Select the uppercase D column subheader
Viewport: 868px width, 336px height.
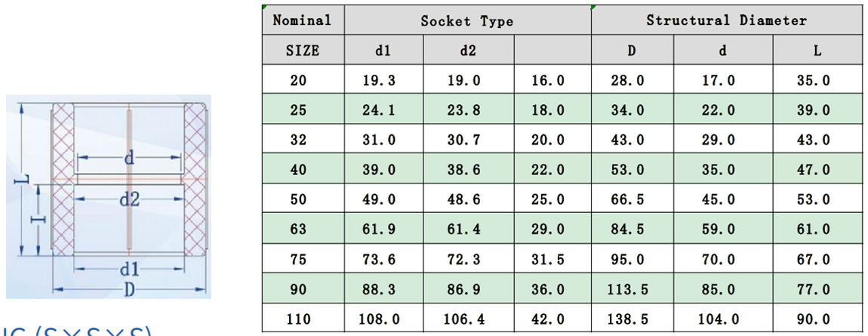pos(632,51)
